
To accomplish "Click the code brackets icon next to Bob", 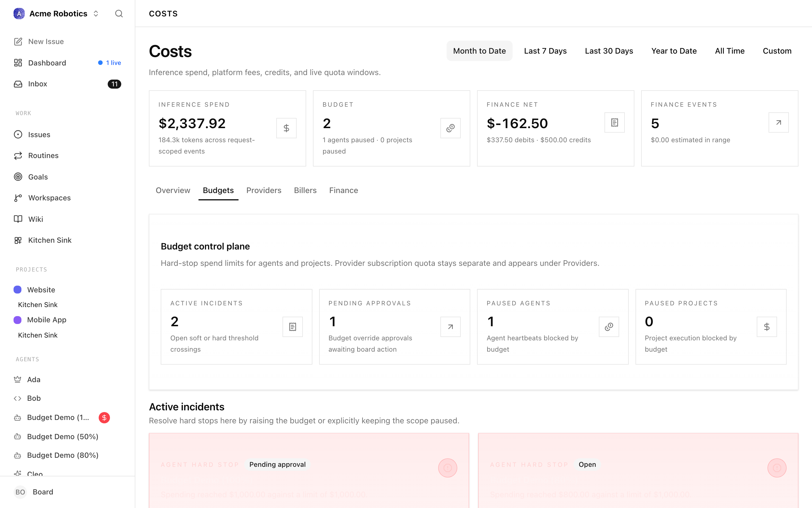I will (17, 398).
